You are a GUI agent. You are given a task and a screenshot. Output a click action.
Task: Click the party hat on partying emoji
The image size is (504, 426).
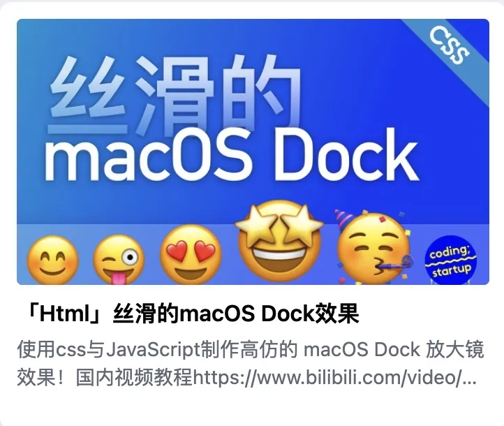pos(343,219)
